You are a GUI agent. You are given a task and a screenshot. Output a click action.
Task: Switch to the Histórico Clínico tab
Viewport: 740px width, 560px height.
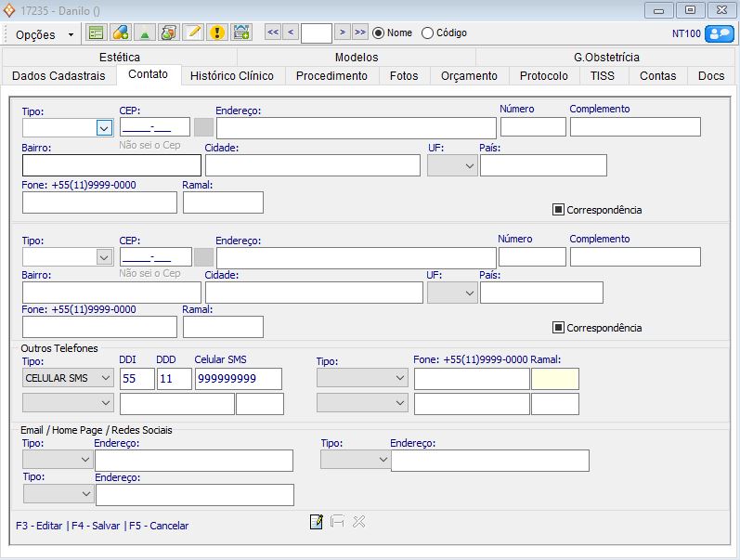point(232,76)
